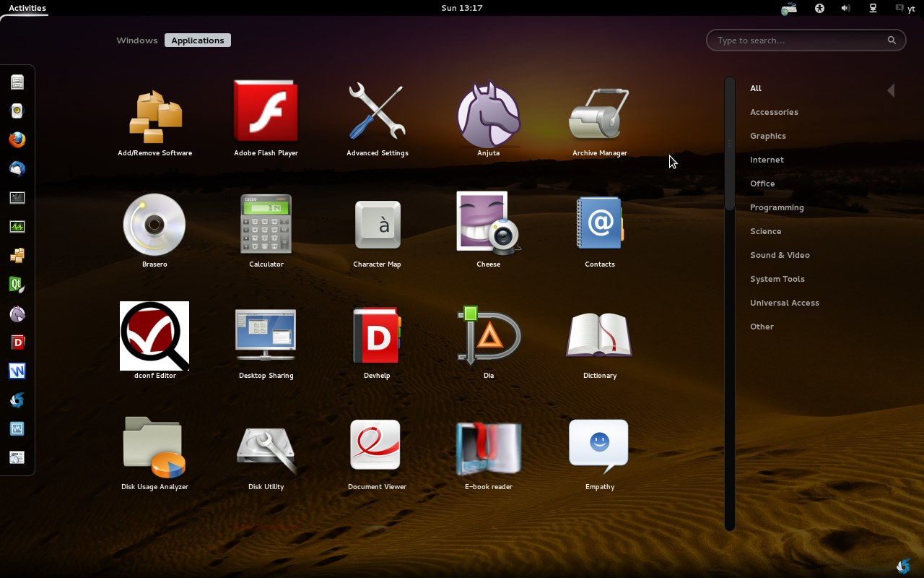This screenshot has width=924, height=578.
Task: Show All application categories
Action: click(x=756, y=88)
